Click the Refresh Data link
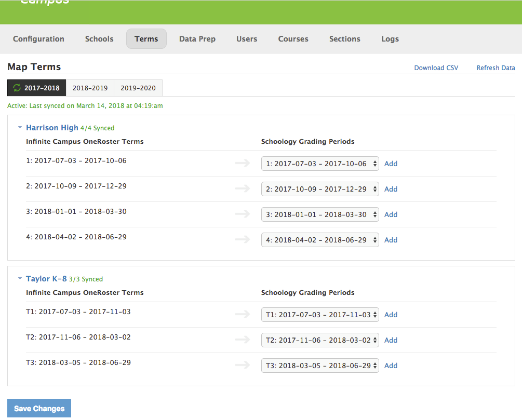 pyautogui.click(x=496, y=68)
